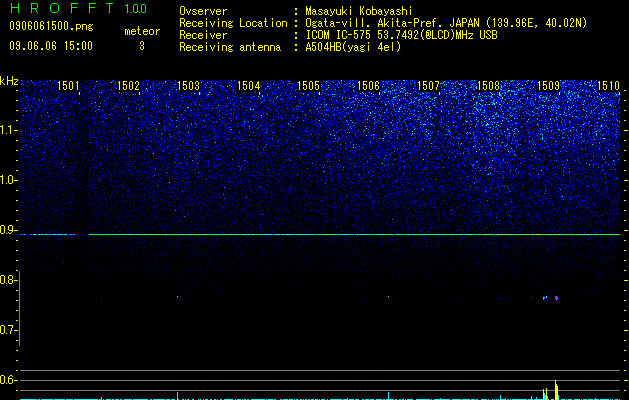Click the HROFFT 1.00 title text
The height and width of the screenshot is (400, 629).
click(79, 8)
